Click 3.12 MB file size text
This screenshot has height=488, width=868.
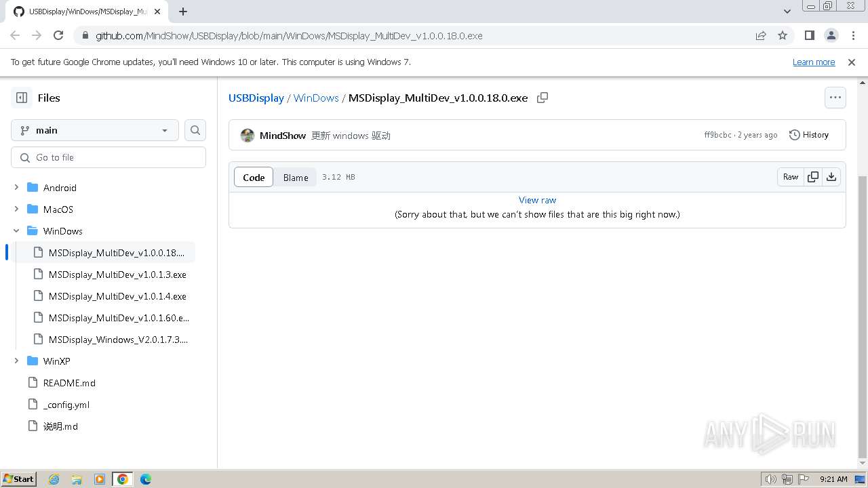[338, 177]
